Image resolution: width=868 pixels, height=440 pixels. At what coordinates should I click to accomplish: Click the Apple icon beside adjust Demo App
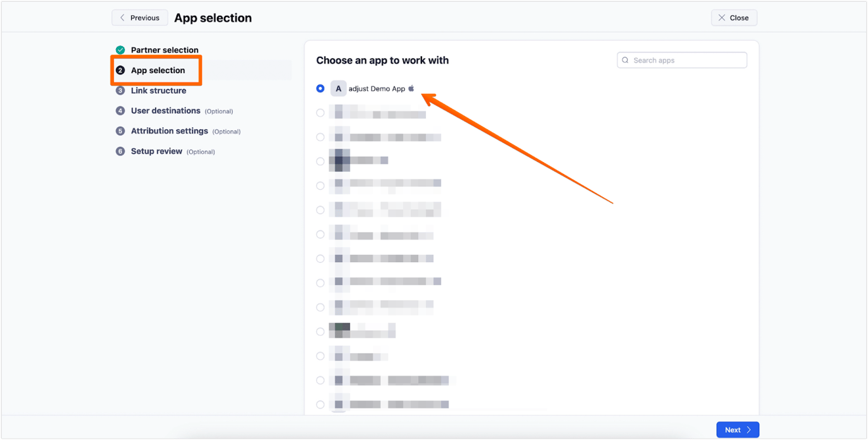tap(411, 88)
